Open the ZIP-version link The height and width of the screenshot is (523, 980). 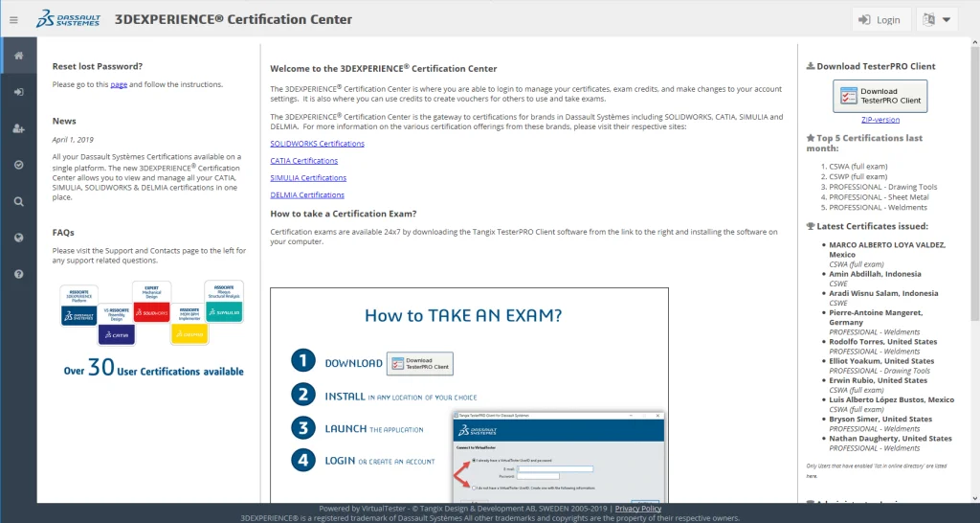click(x=880, y=120)
